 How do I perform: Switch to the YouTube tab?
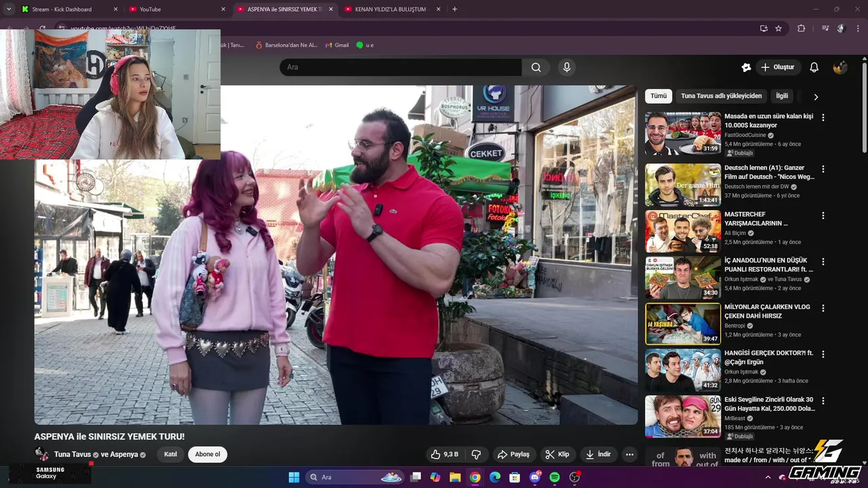[x=176, y=9]
